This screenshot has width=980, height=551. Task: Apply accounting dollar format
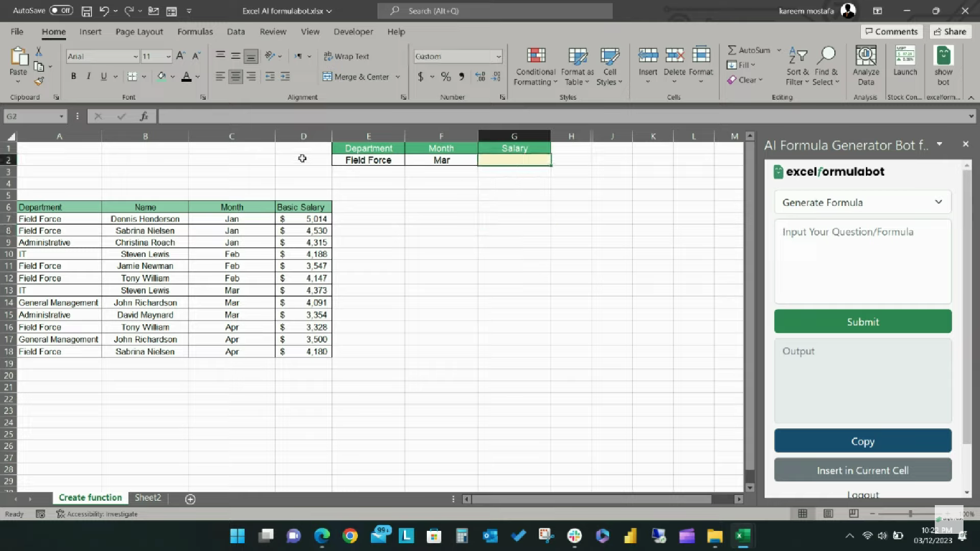coord(421,77)
